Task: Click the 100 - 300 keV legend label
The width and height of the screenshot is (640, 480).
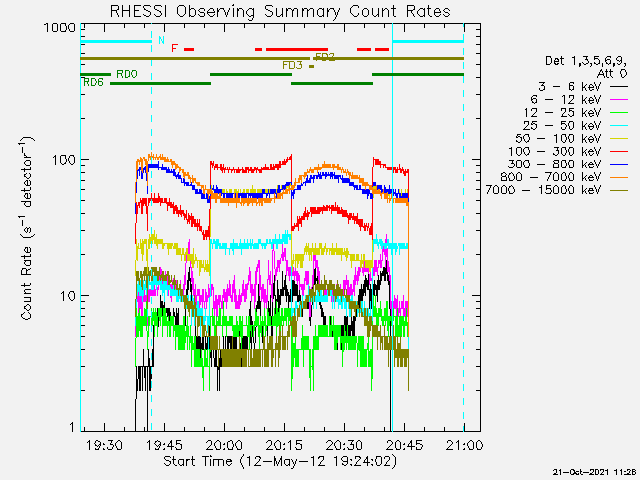Action: [x=555, y=151]
